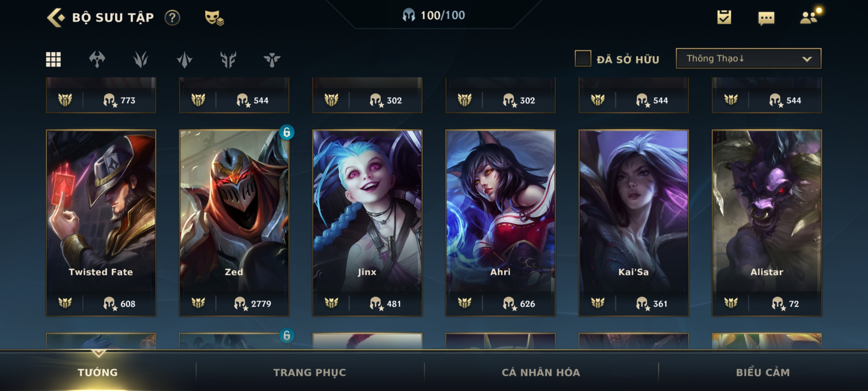Open the chat messages icon
This screenshot has height=391, width=868.
tap(766, 18)
